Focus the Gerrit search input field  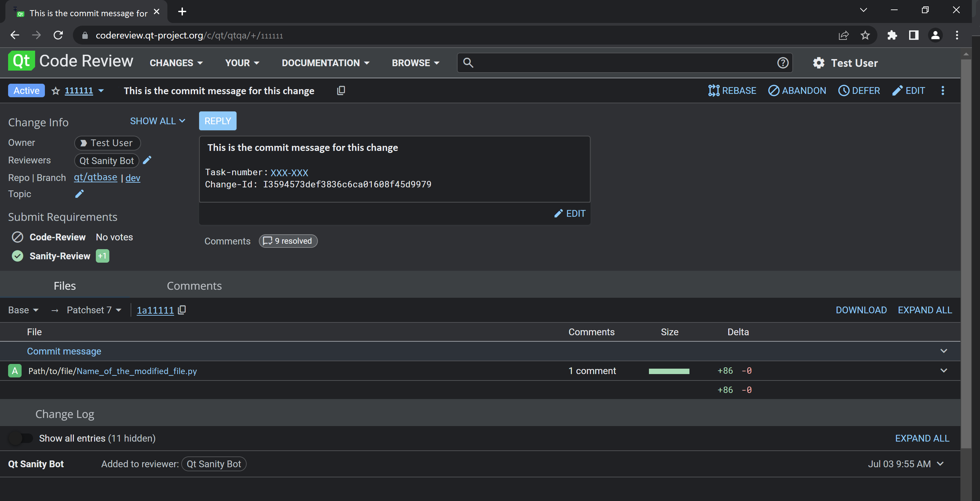click(x=625, y=63)
